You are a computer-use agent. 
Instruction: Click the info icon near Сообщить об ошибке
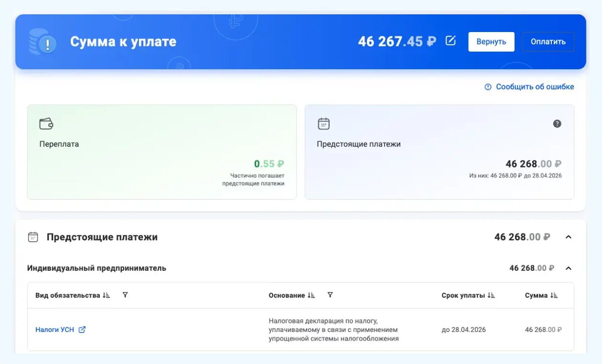pyautogui.click(x=487, y=87)
